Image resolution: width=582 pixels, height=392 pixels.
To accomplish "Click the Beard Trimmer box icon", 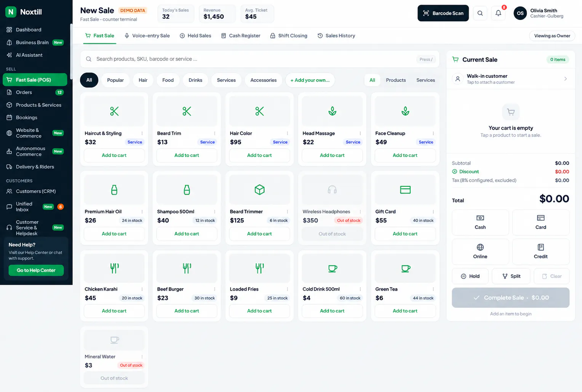I will [259, 190].
